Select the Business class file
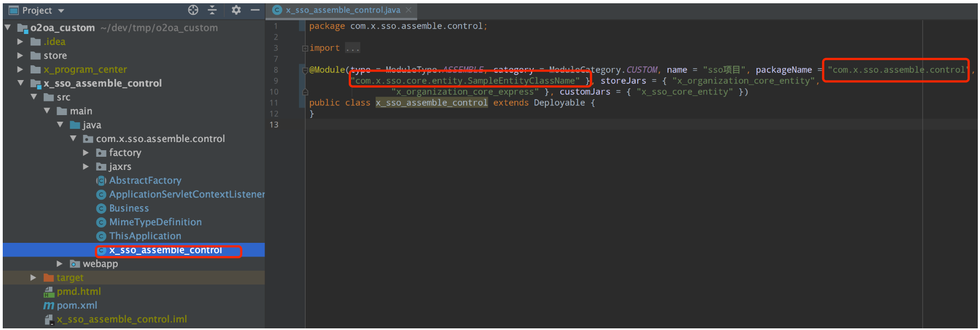The width and height of the screenshot is (980, 330). tap(129, 208)
